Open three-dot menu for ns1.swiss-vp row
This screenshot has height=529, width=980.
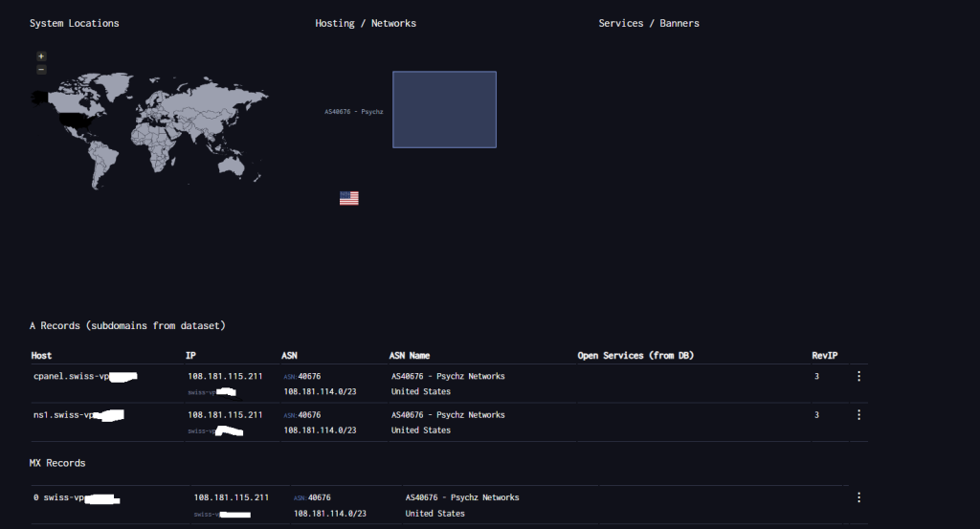(858, 415)
